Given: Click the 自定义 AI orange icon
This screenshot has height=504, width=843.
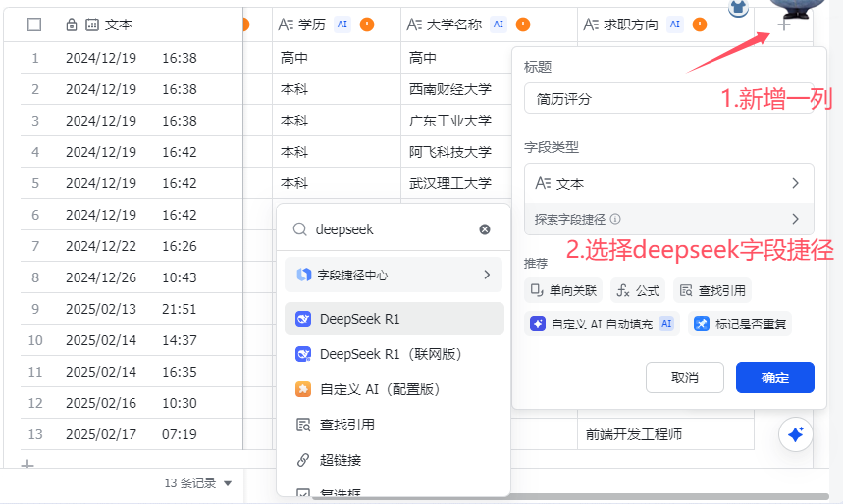Looking at the screenshot, I should [303, 389].
